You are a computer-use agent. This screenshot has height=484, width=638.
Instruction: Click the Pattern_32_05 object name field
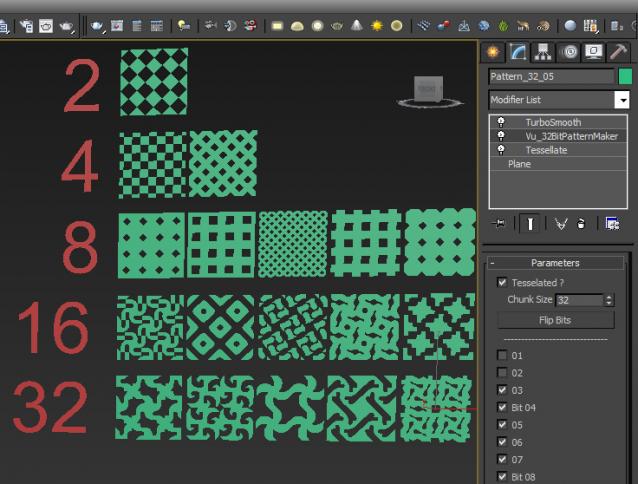[551, 76]
